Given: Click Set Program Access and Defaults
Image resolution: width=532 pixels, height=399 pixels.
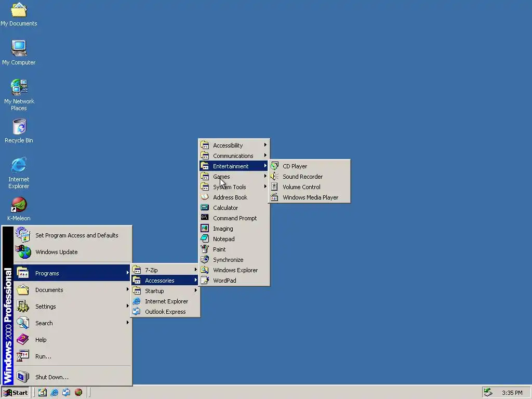Looking at the screenshot, I should 72,235.
